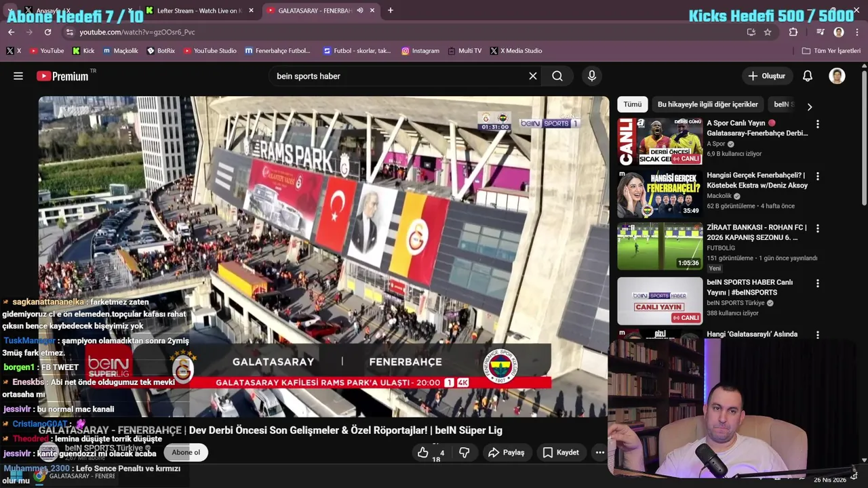The height and width of the screenshot is (488, 868).
Task: Bookmark this page with star icon
Action: [768, 32]
